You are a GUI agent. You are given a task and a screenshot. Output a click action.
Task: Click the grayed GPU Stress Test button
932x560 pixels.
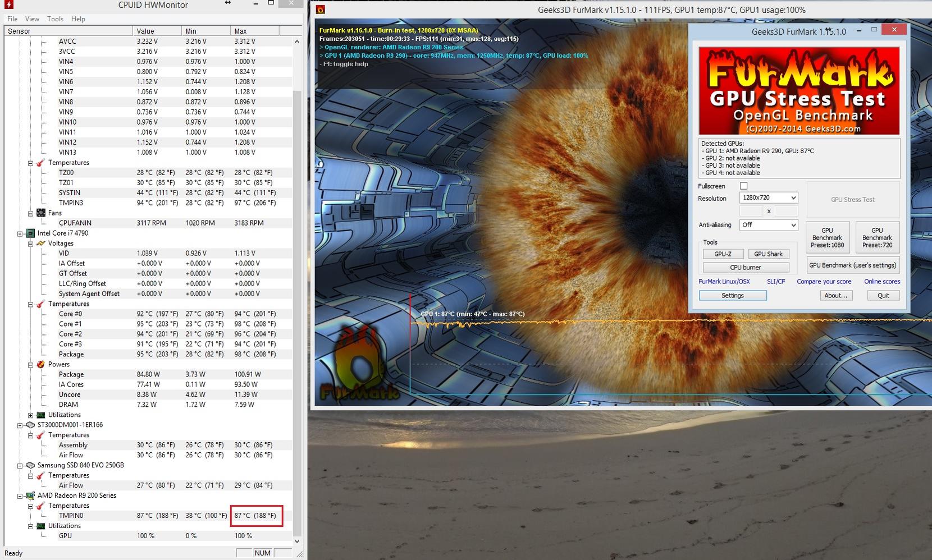tap(853, 200)
